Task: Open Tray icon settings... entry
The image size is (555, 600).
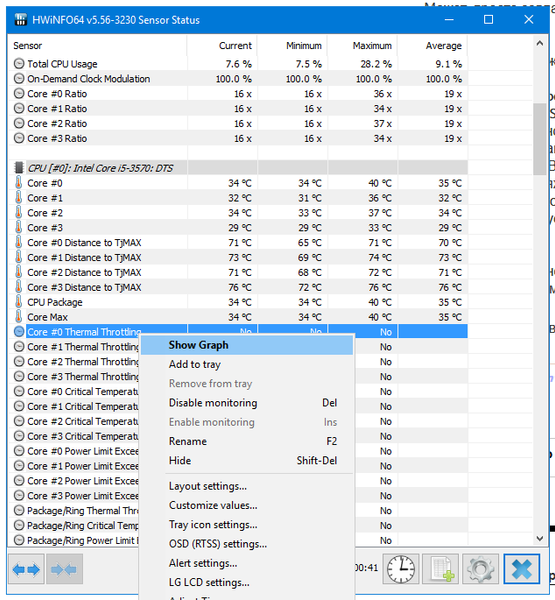Action: click(x=246, y=525)
